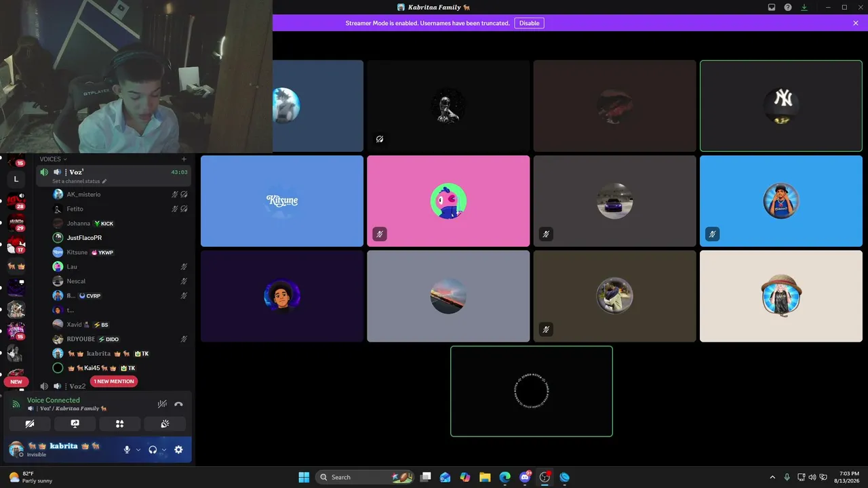
Task: Open Microsoft Edge from the taskbar
Action: tap(505, 477)
